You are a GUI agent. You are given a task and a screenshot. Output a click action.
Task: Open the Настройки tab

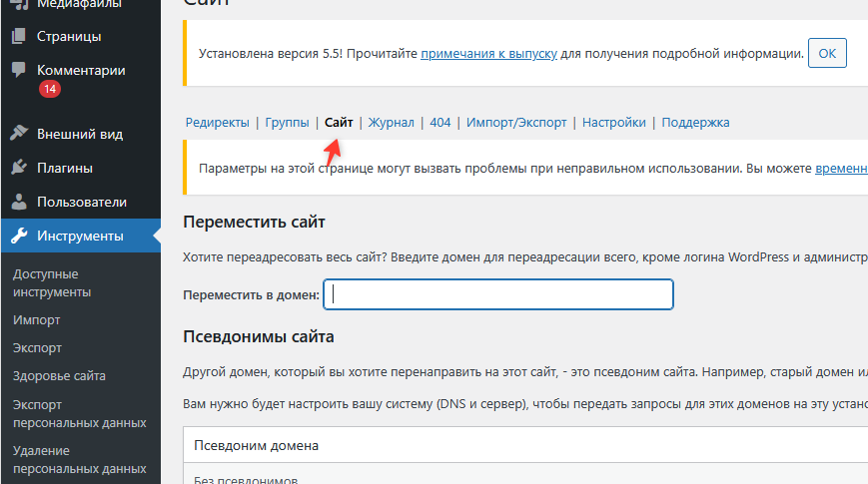click(613, 123)
